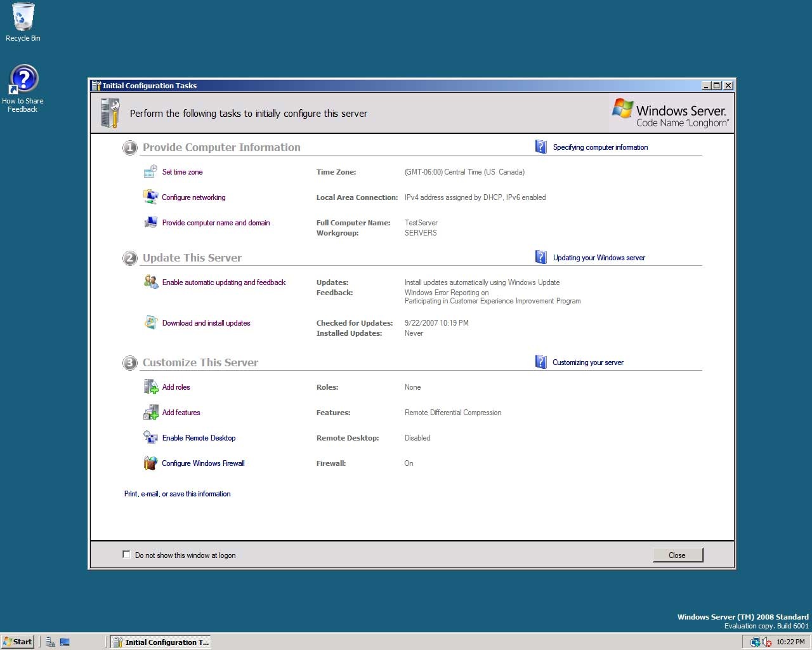Toggle 'Do not show this window at logon'

(x=126, y=555)
